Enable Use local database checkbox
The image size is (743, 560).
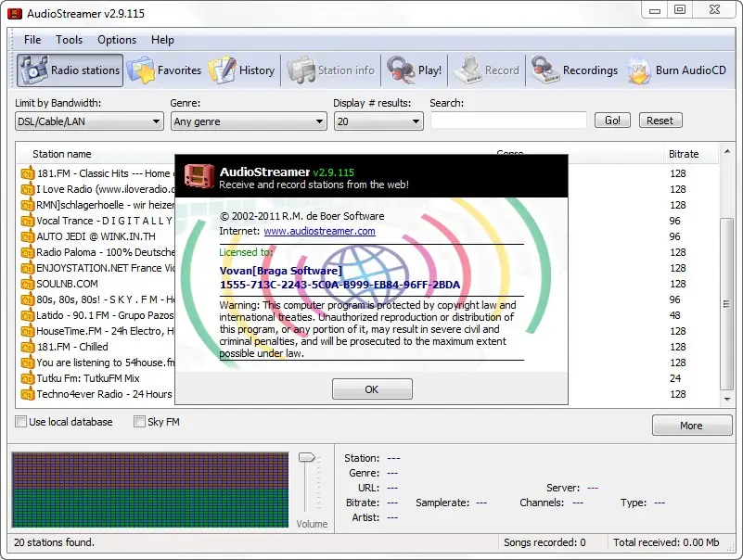(20, 422)
